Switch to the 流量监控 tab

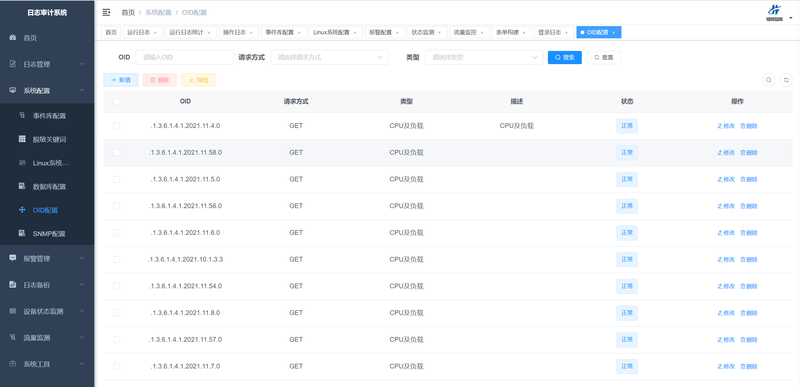[x=469, y=33]
